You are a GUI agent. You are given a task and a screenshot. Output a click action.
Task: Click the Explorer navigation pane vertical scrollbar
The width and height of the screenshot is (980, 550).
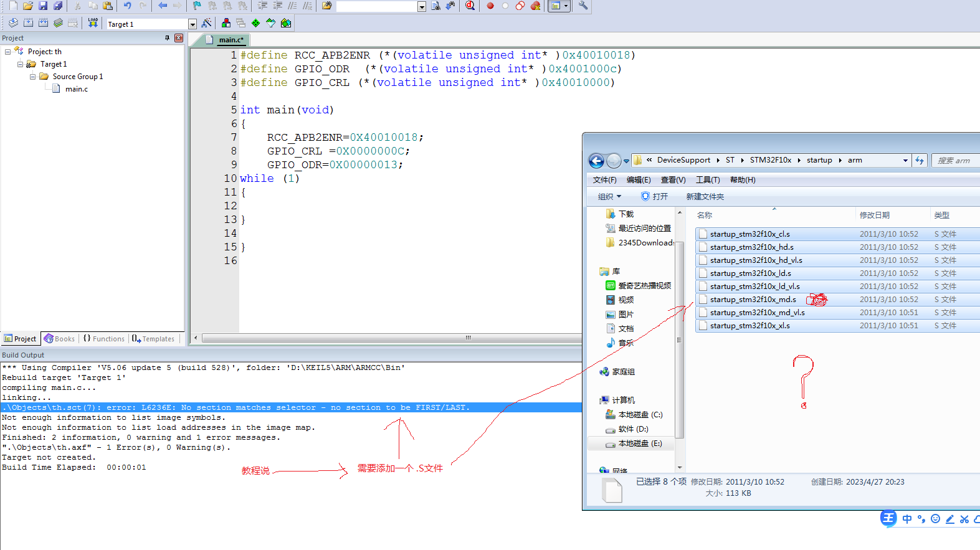680,339
